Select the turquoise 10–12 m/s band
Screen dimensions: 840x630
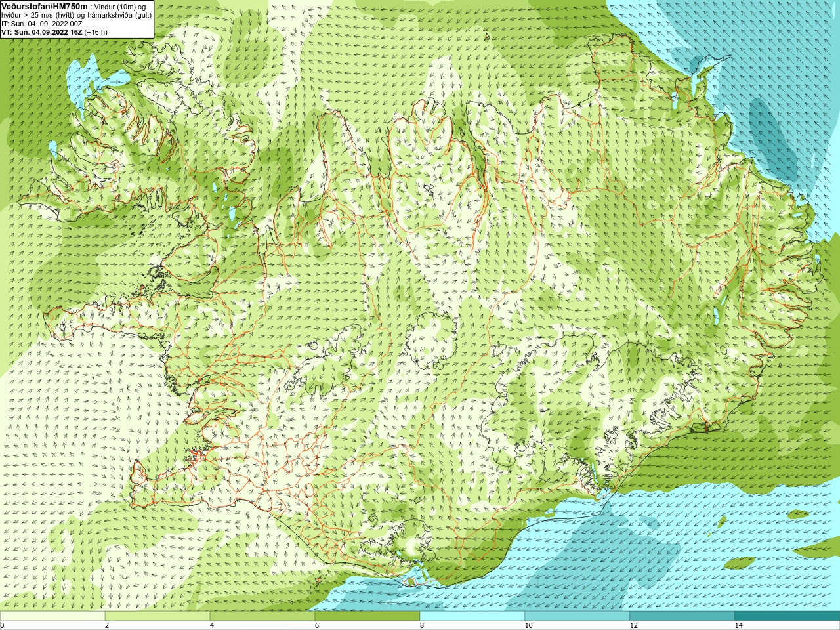[x=577, y=616]
